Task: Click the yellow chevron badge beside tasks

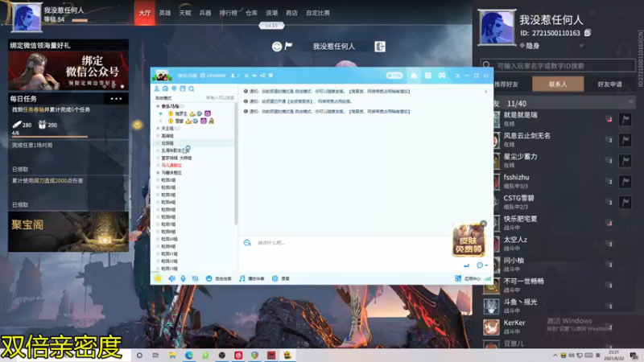Action: click(x=138, y=125)
